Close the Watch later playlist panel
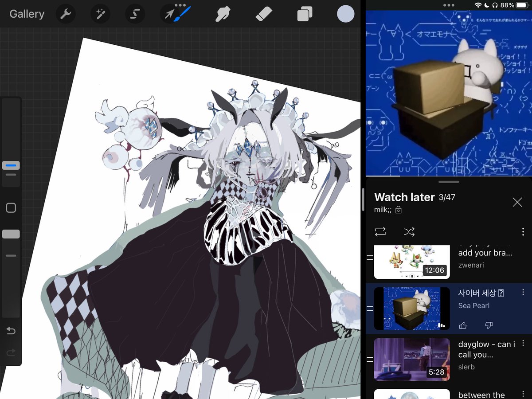532x399 pixels. tap(517, 202)
